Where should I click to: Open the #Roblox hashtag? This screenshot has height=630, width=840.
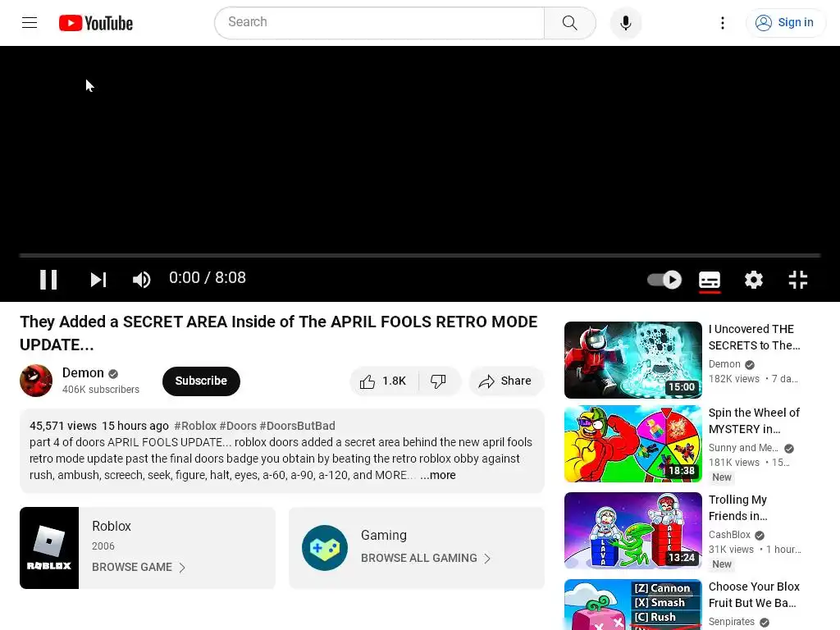(x=195, y=426)
